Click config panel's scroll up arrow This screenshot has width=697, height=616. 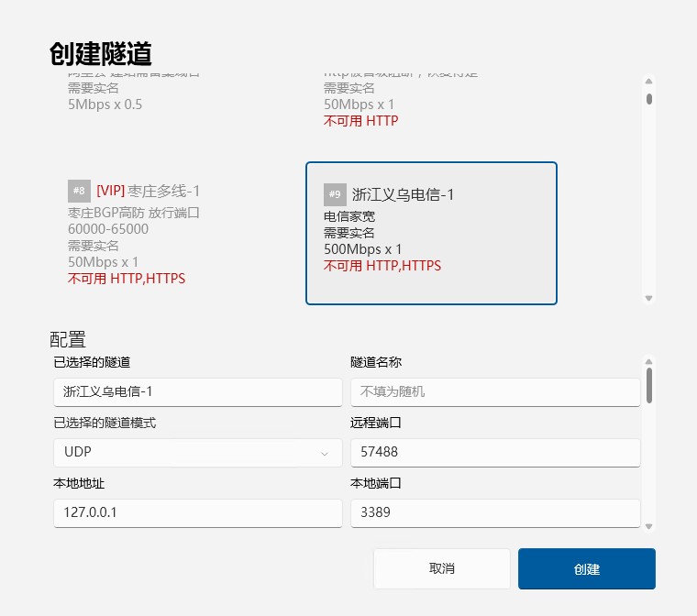pyautogui.click(x=649, y=360)
